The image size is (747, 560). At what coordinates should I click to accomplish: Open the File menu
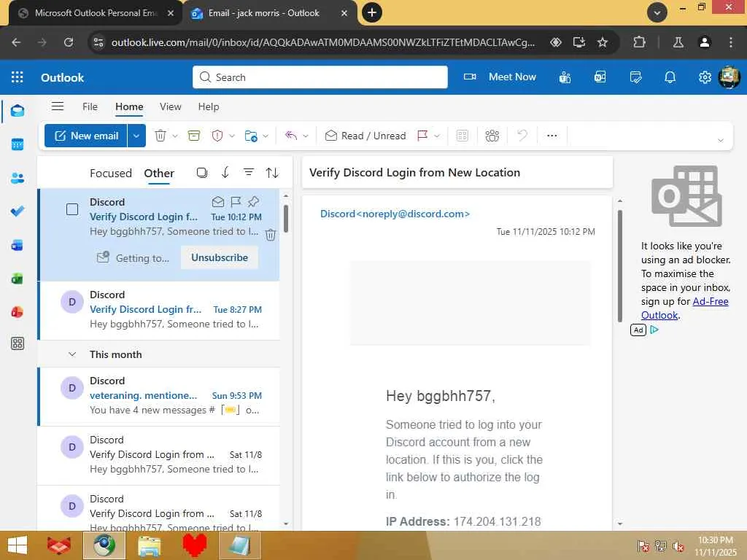[90, 106]
